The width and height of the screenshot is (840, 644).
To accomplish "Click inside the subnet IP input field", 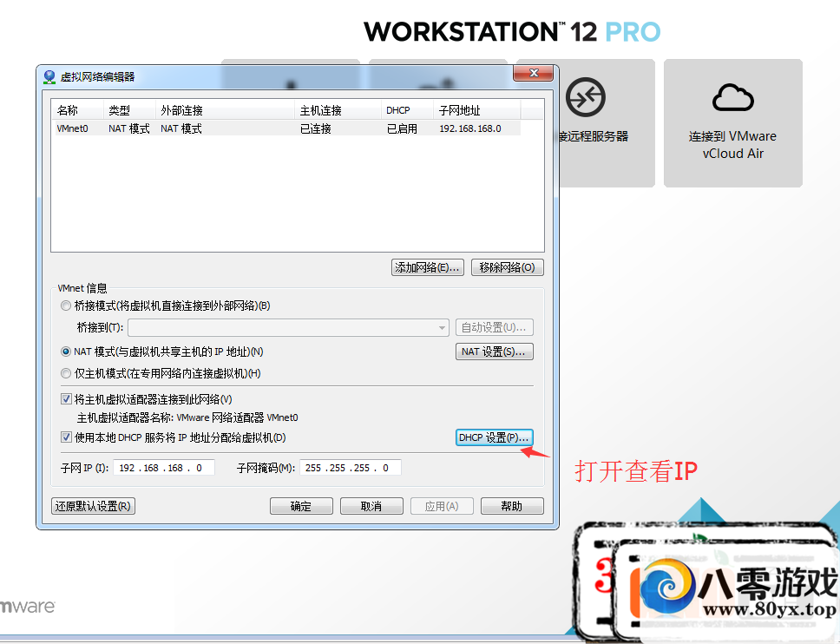I will [x=164, y=467].
